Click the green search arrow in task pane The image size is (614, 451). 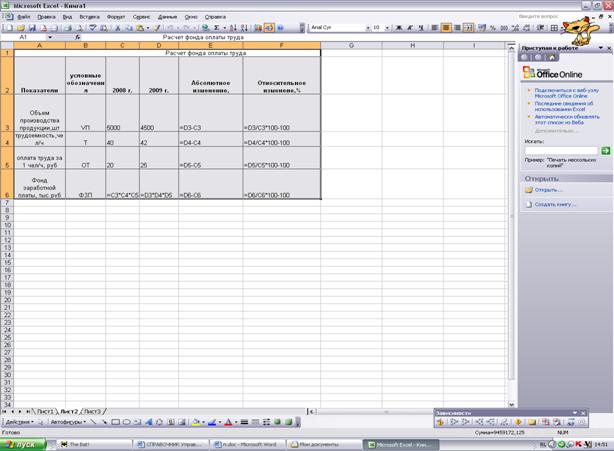[x=605, y=150]
